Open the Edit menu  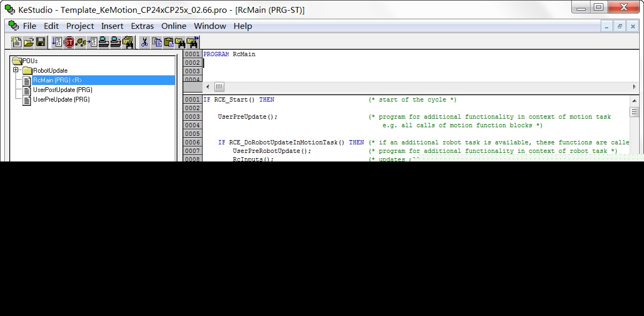click(x=51, y=26)
